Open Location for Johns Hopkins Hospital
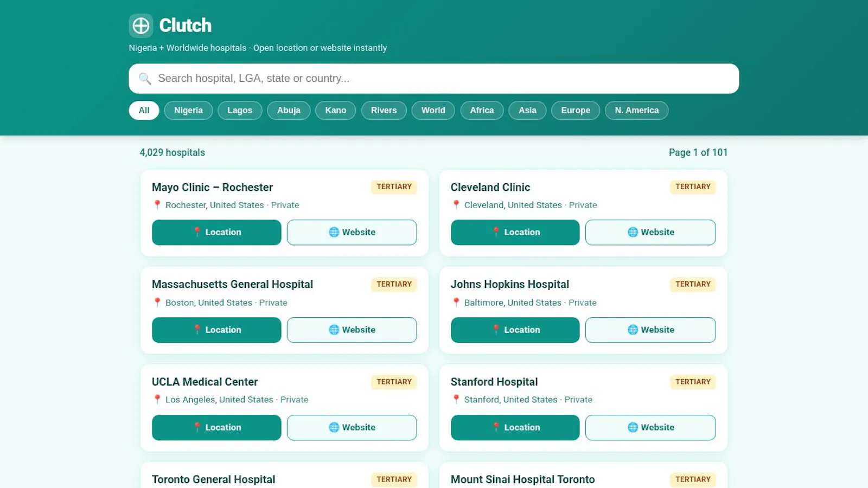 coord(515,330)
